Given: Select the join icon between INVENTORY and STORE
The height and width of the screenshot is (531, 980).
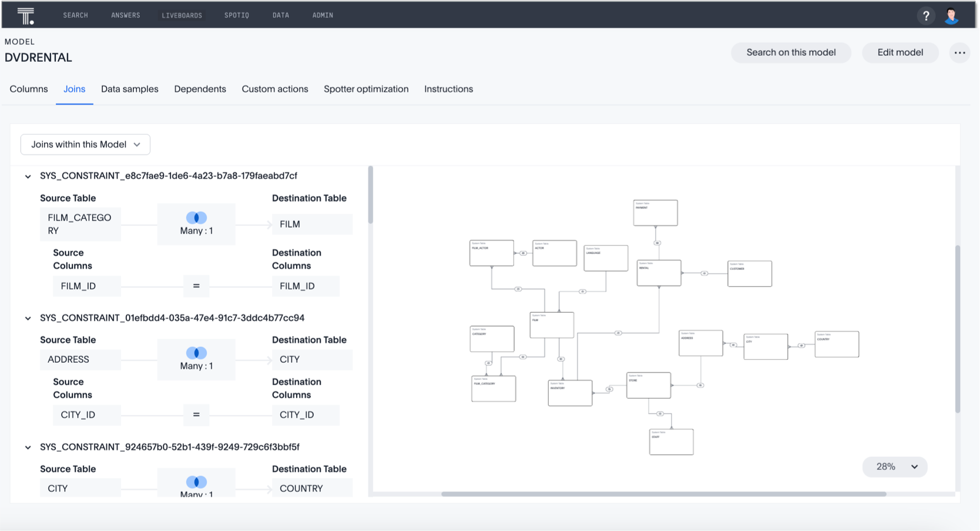Looking at the screenshot, I should coord(609,389).
